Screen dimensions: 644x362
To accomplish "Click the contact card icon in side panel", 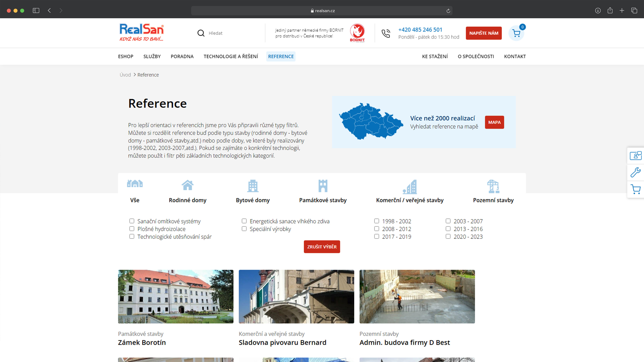I will 635,156.
